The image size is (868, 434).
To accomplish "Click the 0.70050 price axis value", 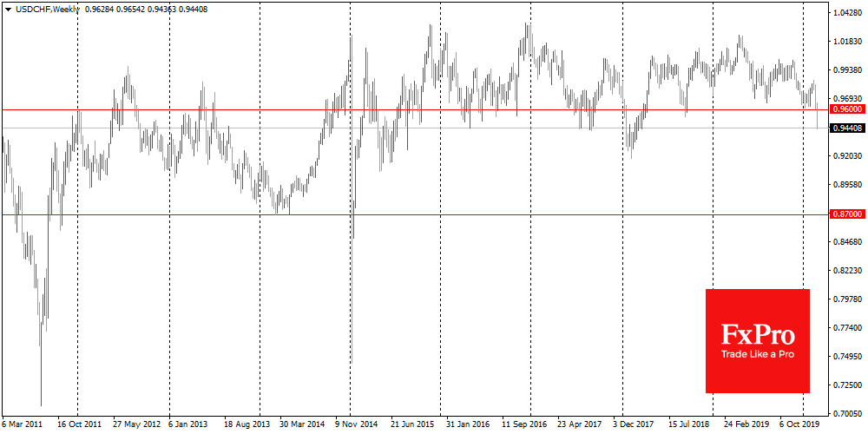I will point(847,413).
